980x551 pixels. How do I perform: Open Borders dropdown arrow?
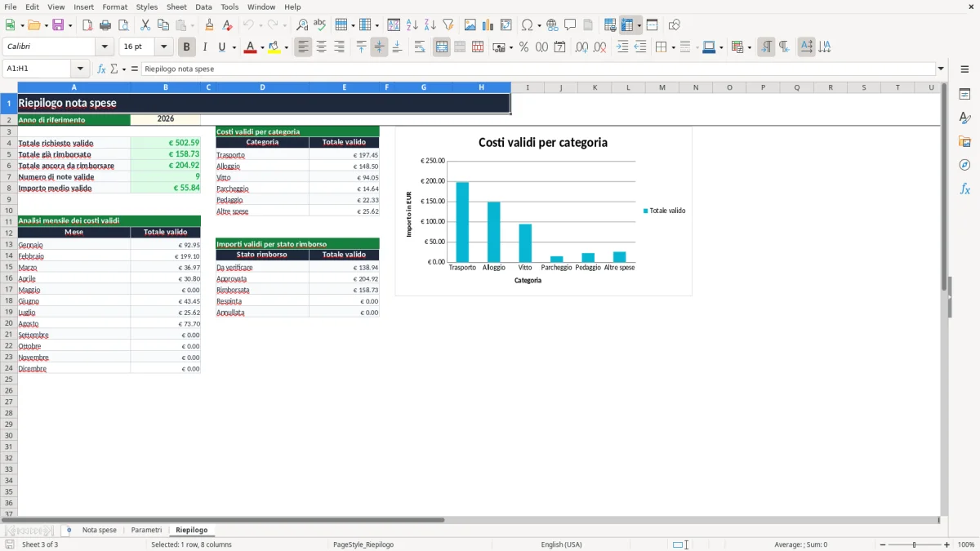click(672, 47)
